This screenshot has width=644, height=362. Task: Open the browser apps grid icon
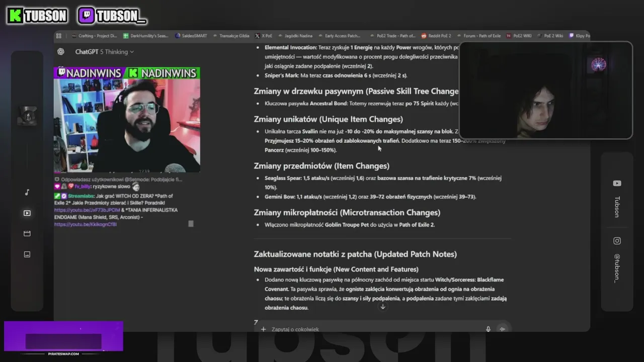click(59, 36)
